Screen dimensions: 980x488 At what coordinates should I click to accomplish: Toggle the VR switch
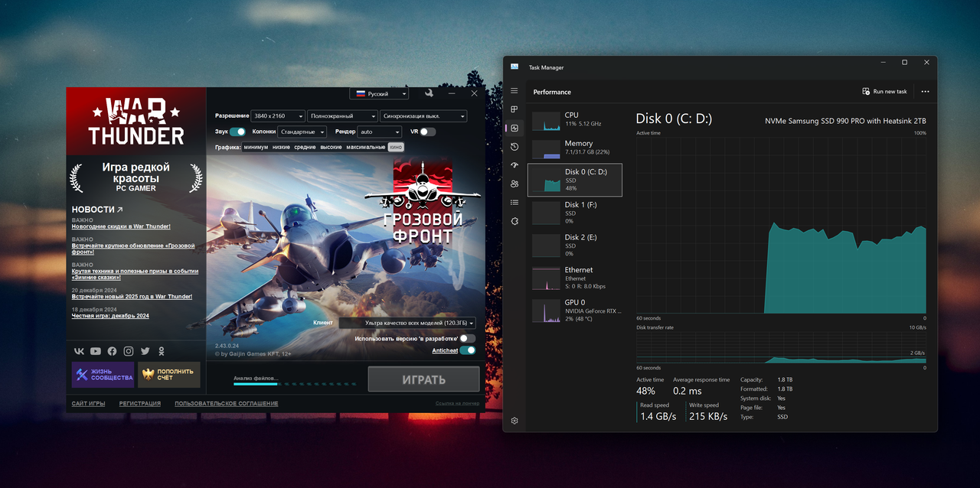coord(427,132)
